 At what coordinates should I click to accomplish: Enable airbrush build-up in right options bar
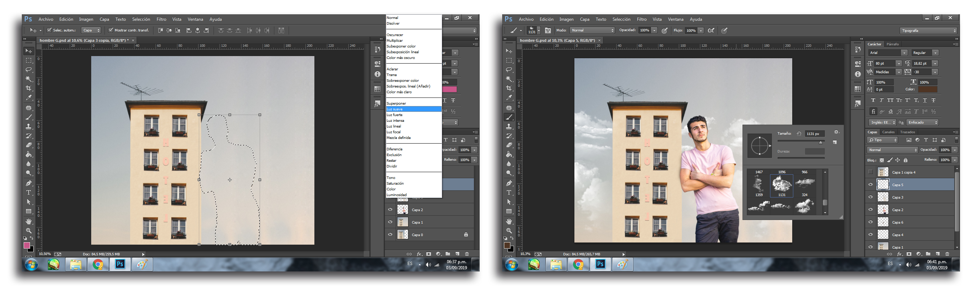(711, 30)
